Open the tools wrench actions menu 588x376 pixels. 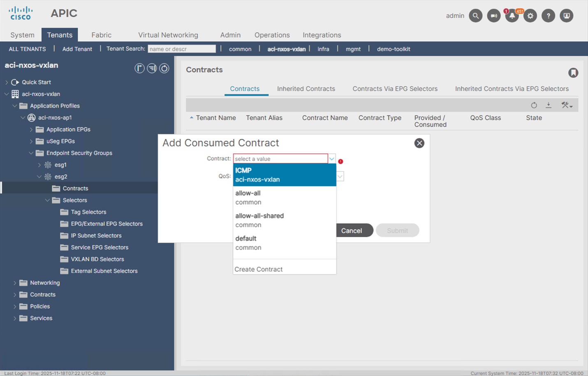pyautogui.click(x=567, y=105)
